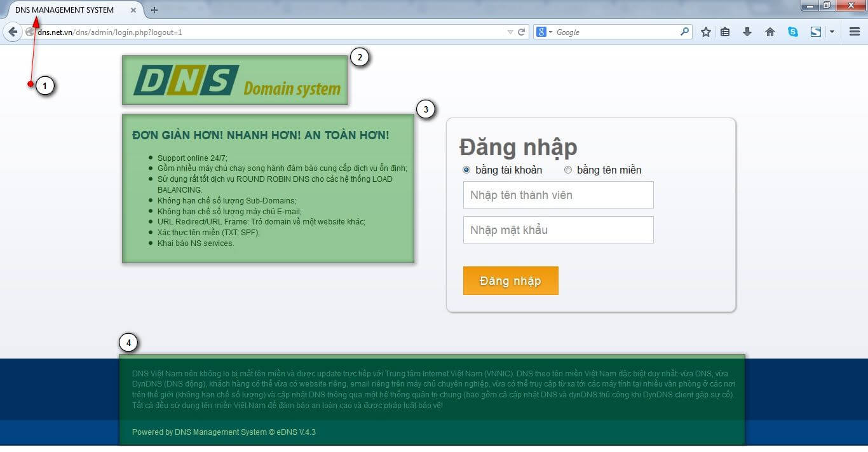
Task: Click the "ĐƠN GIẢN HƠN! NHANH HƠN! AN TOÀN HƠN!" heading
Action: coord(261,135)
